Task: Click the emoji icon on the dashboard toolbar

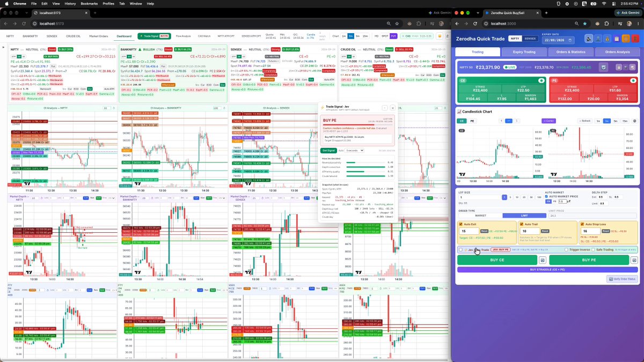Action: [440, 36]
